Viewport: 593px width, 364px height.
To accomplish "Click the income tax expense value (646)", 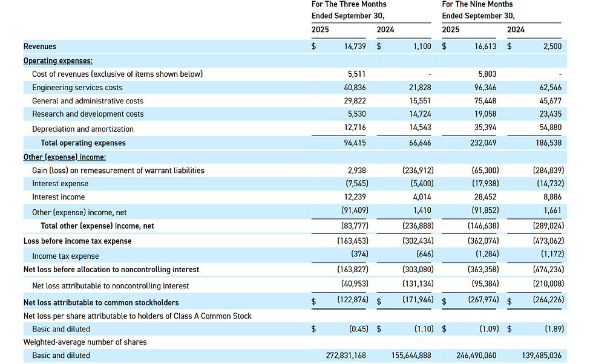I will [425, 254].
